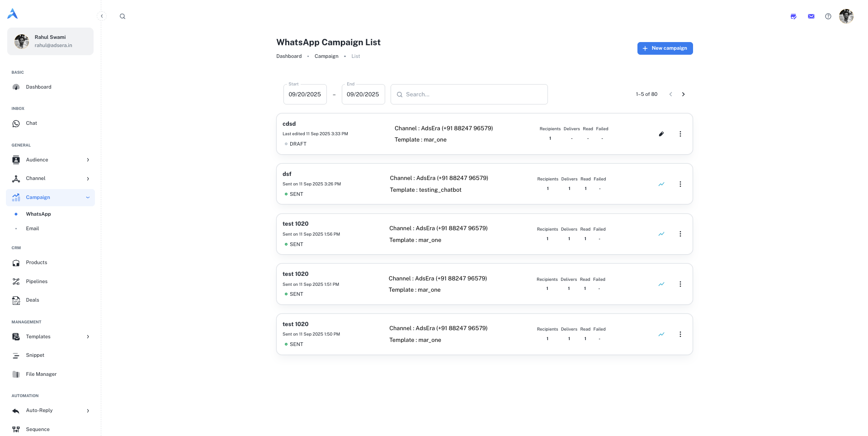This screenshot has width=868, height=436.
Task: Open the Pipelines page
Action: coord(37,281)
